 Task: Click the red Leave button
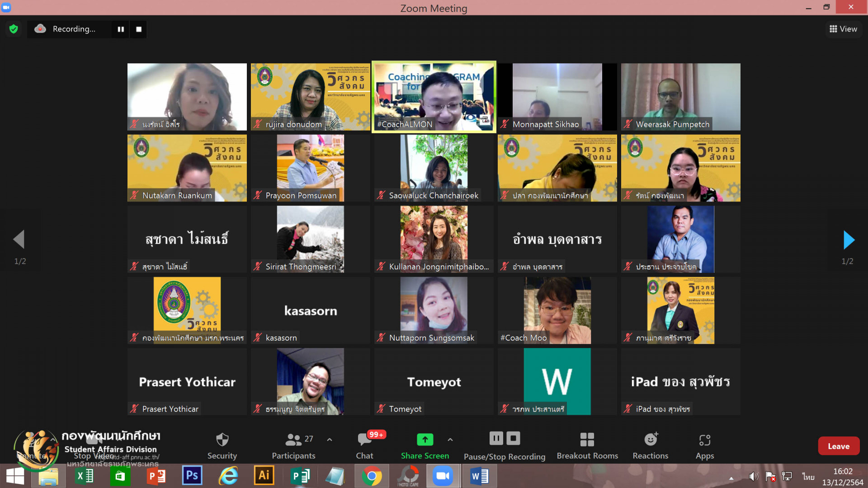[x=838, y=446]
